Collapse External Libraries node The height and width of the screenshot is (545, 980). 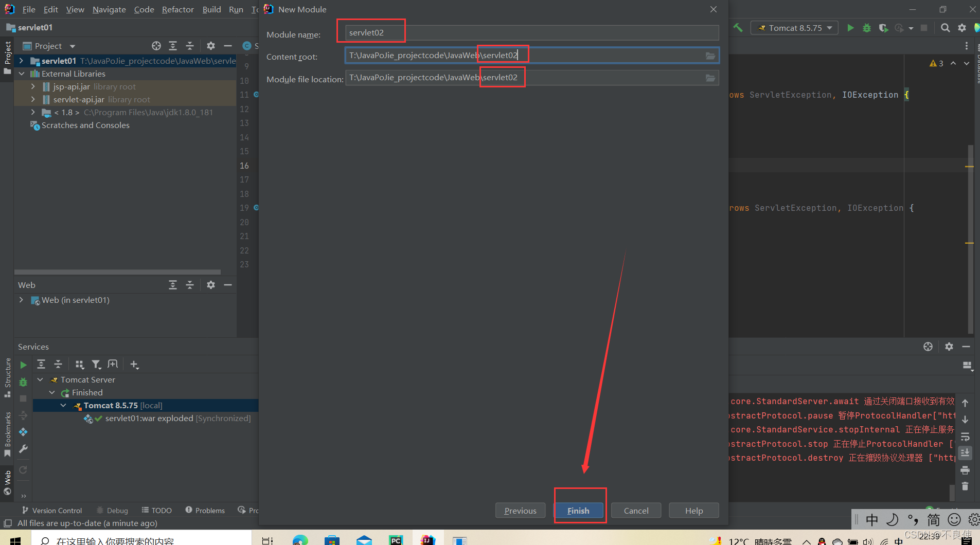click(22, 74)
